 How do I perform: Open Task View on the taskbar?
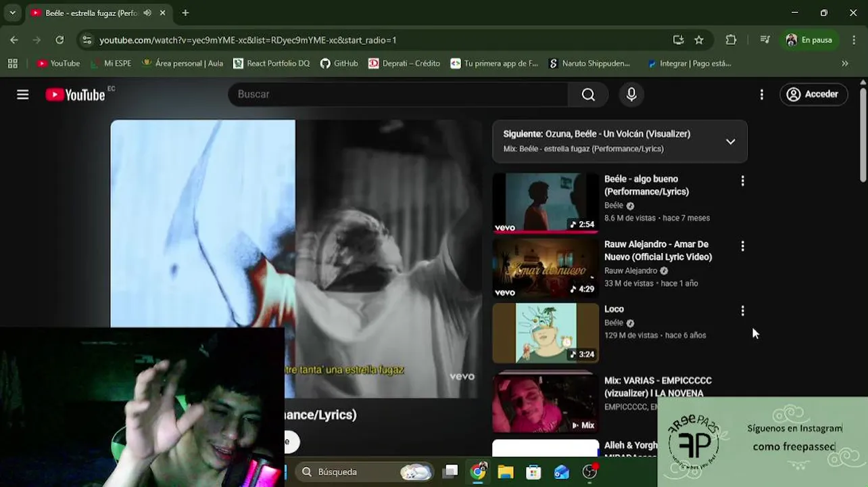tap(450, 471)
